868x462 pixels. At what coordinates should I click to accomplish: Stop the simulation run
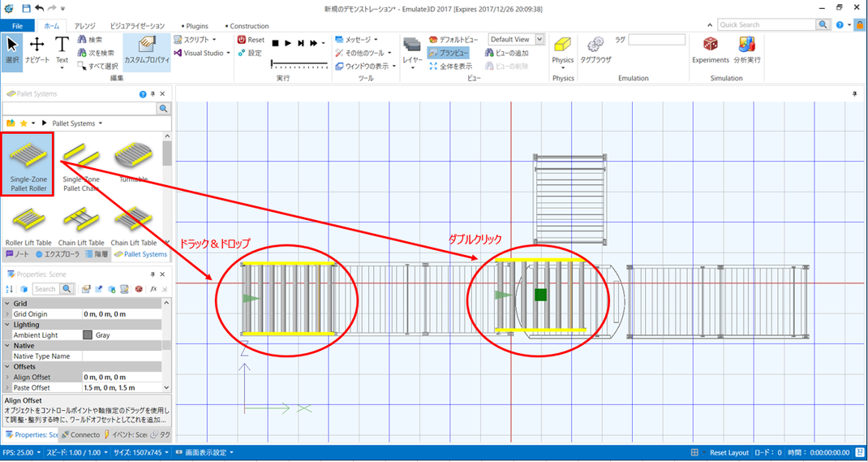point(275,43)
